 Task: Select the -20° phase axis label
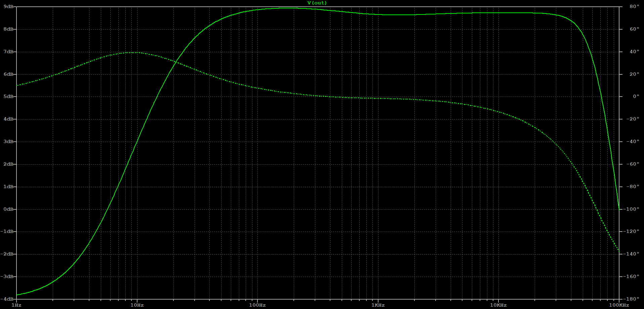click(x=633, y=119)
